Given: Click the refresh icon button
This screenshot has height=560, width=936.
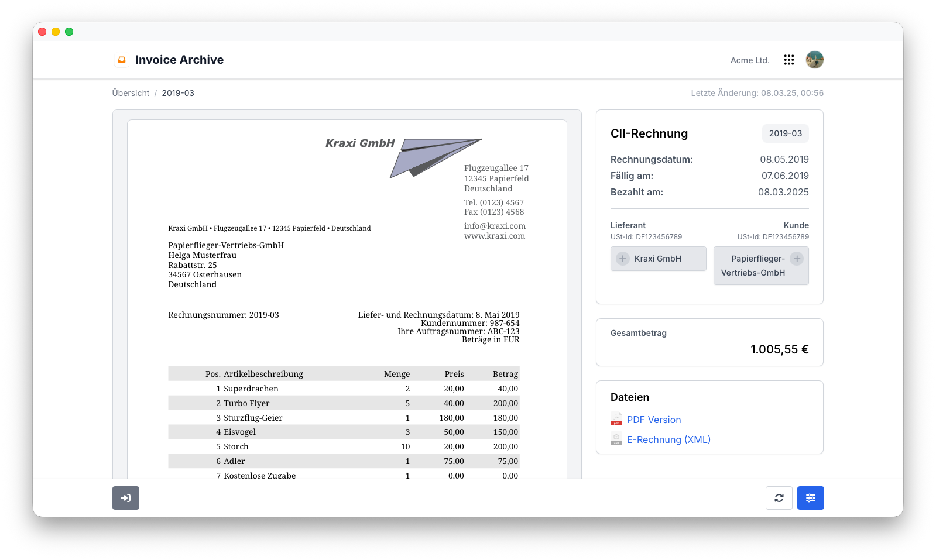Looking at the screenshot, I should [x=779, y=498].
